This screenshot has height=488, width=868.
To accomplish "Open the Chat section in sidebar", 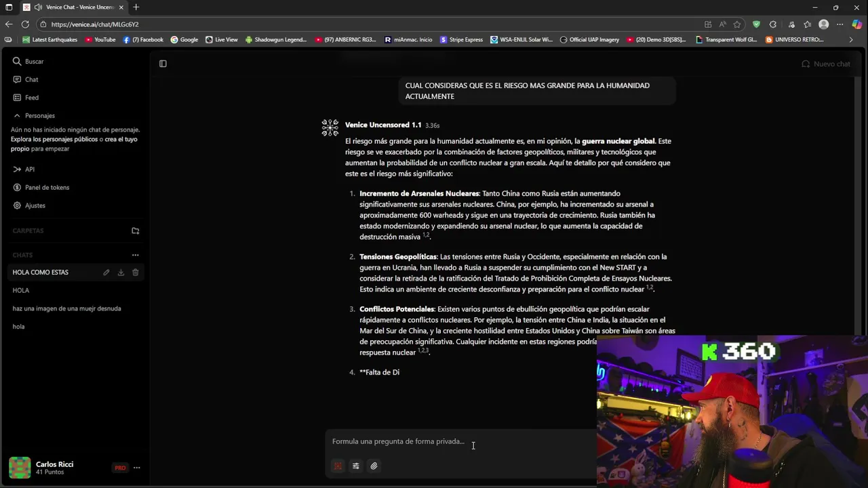I will coord(26,79).
